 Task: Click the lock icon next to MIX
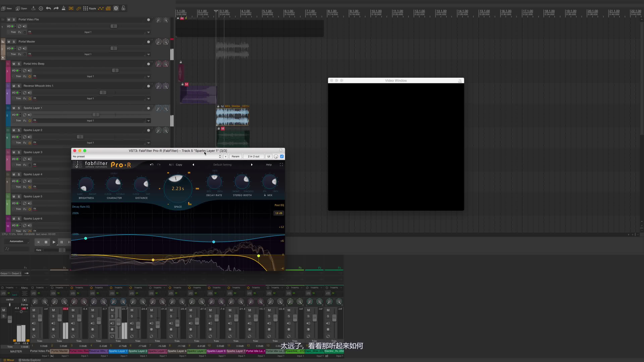(x=265, y=195)
